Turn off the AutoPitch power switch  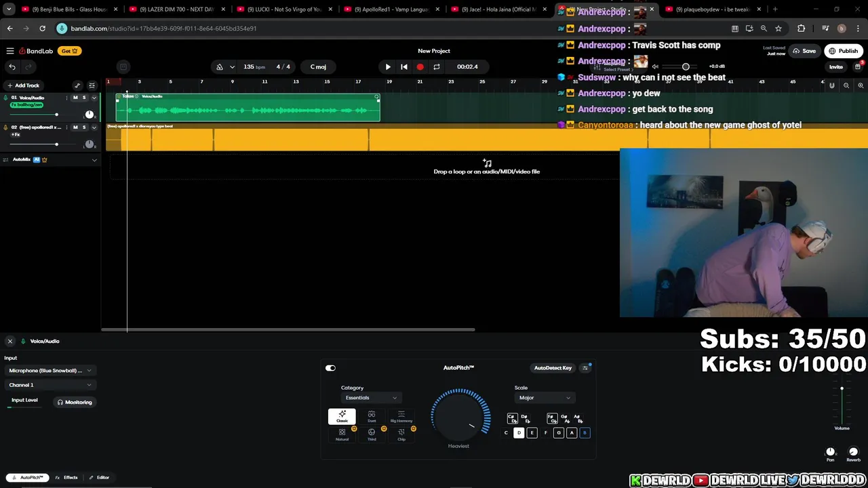tap(330, 368)
